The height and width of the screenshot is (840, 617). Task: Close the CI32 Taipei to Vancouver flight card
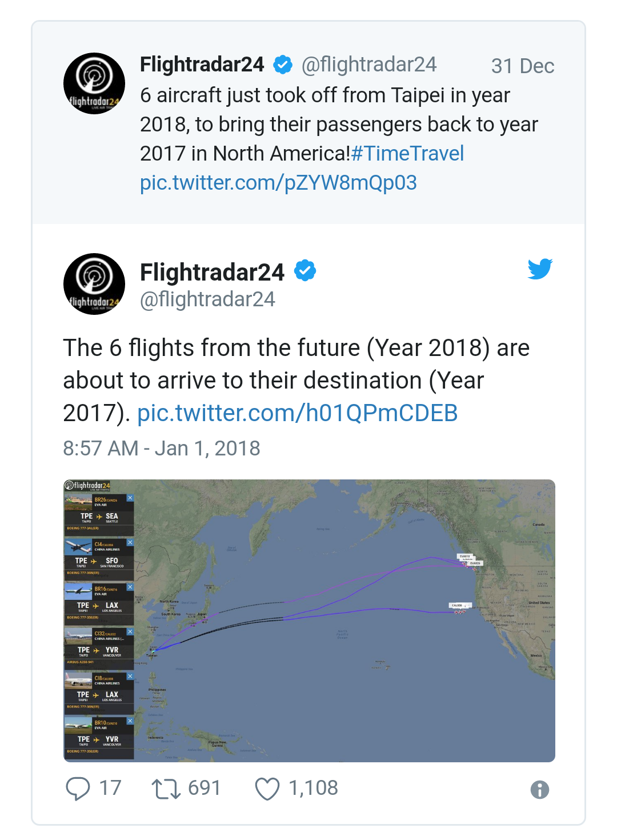click(x=130, y=631)
